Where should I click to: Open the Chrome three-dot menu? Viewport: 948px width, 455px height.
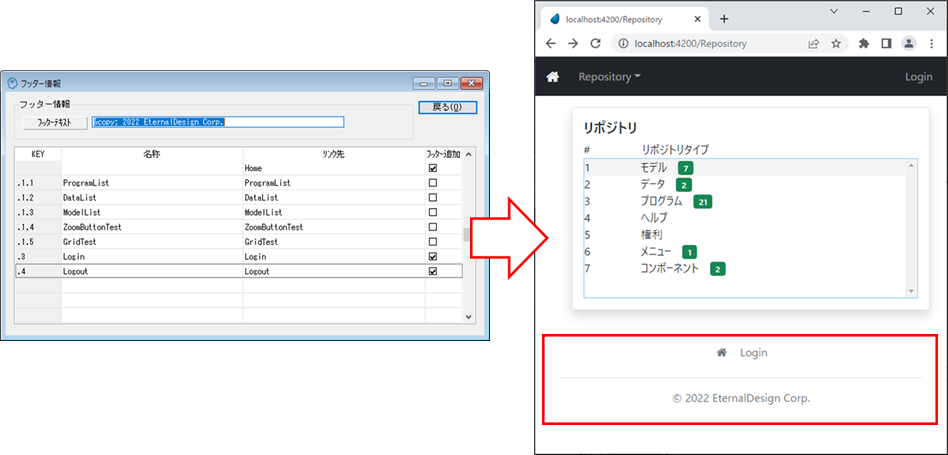pos(932,44)
